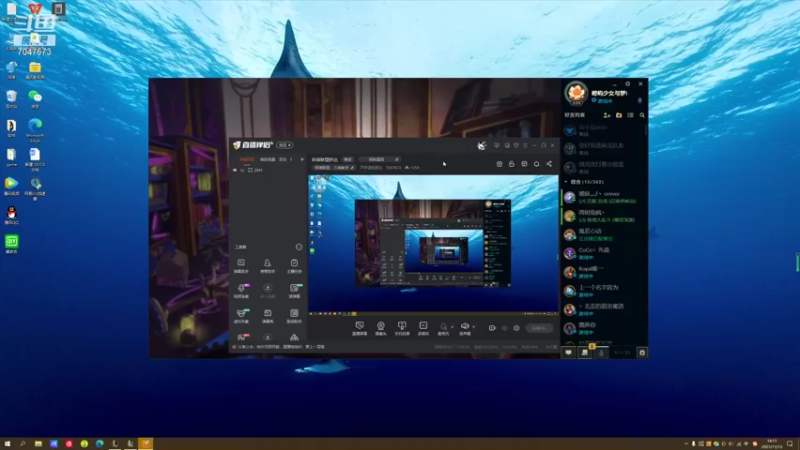The height and width of the screenshot is (450, 800).
Task: Toggle the preview eye icon near settings gear
Action: tap(505, 328)
